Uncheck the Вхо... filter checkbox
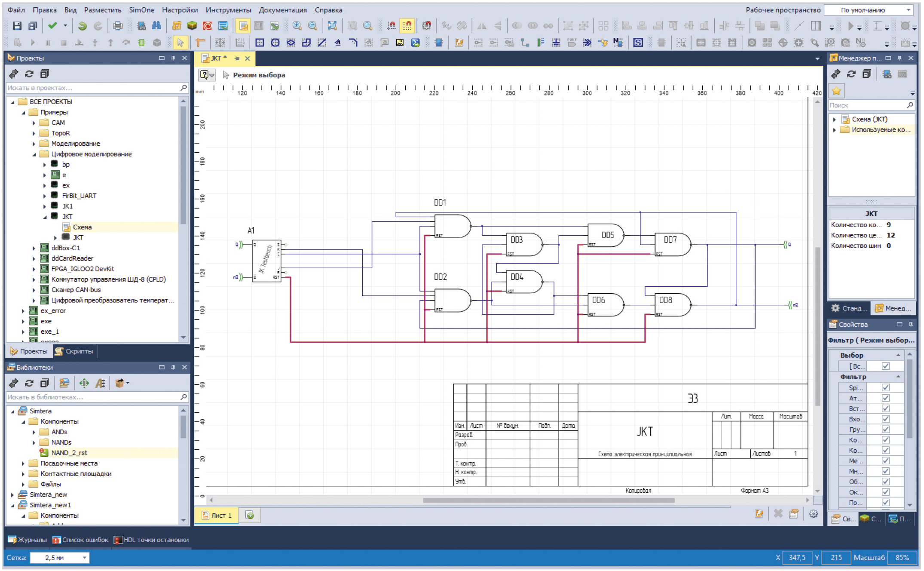This screenshot has height=571, width=924. point(885,419)
